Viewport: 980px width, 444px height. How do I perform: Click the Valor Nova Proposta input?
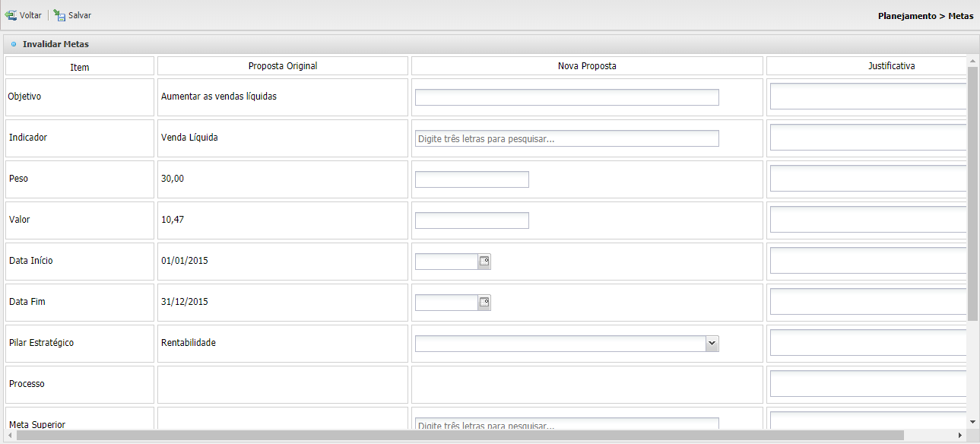pos(471,220)
